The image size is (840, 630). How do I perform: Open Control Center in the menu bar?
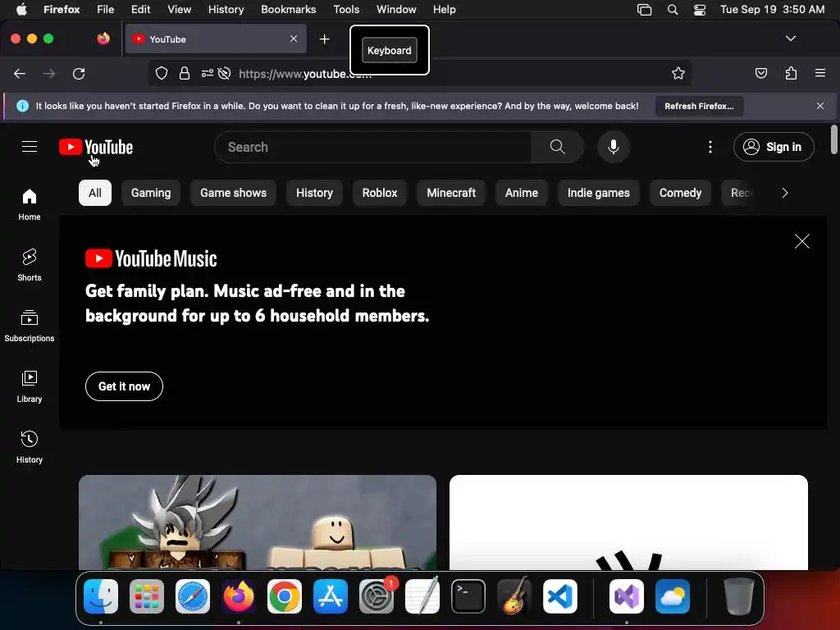coord(700,10)
